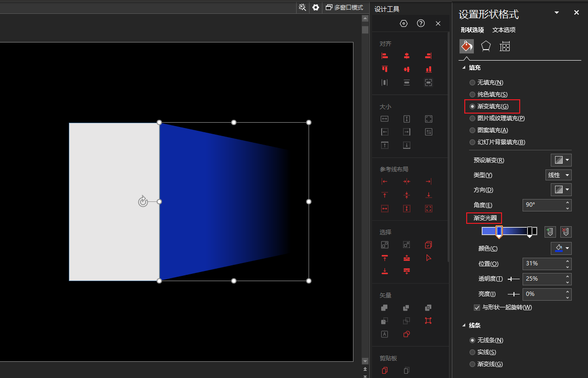Viewport: 588px width, 378px height.
Task: Click the align left icon under 对齐
Action: 385,56
